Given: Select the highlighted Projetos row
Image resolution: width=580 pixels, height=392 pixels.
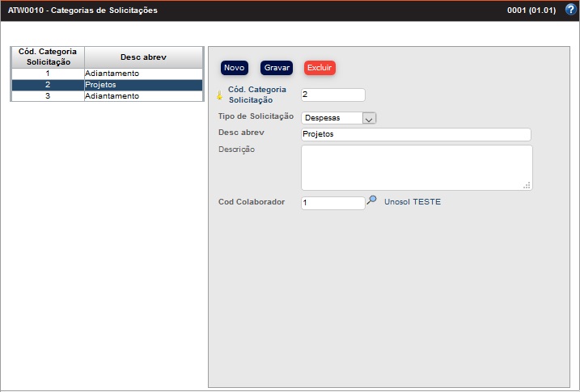Looking at the screenshot, I should 106,85.
